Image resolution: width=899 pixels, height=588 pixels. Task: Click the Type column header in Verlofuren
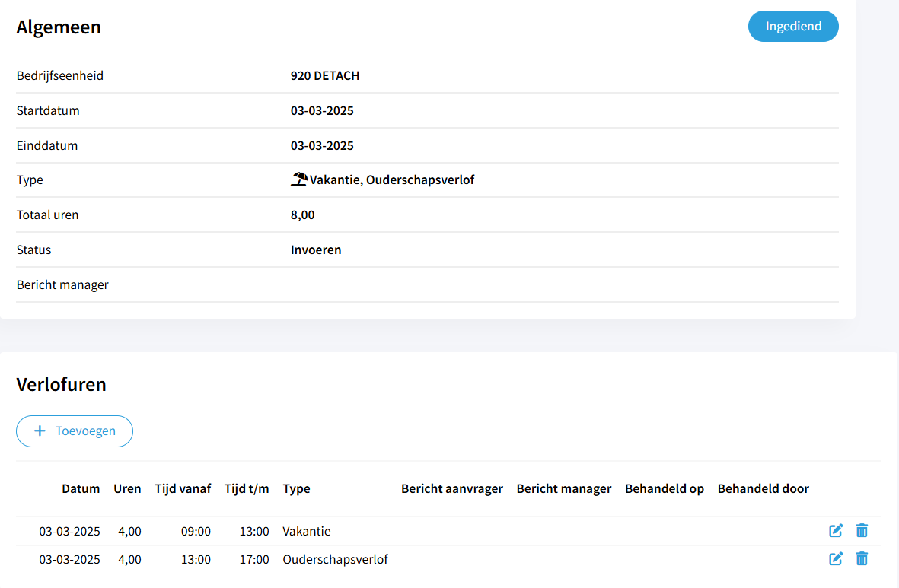click(x=296, y=489)
